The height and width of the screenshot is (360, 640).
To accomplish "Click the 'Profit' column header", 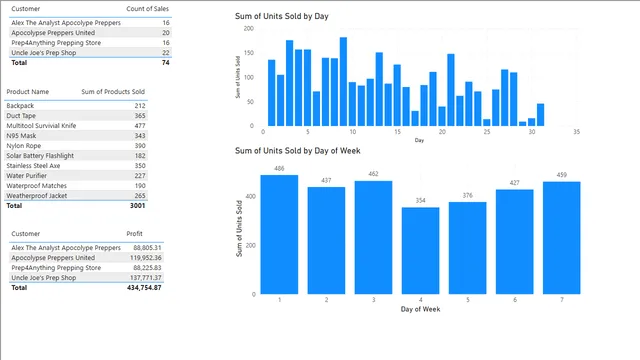I will (x=134, y=234).
